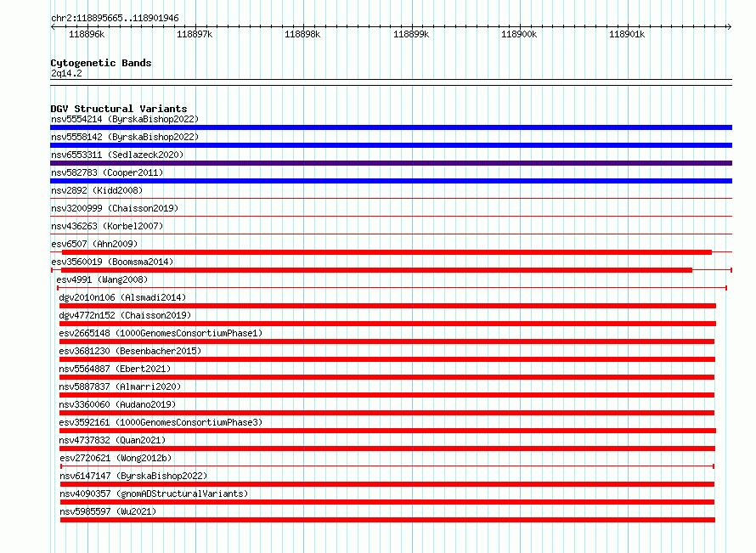Click the ruler's right arrow end

(729, 27)
